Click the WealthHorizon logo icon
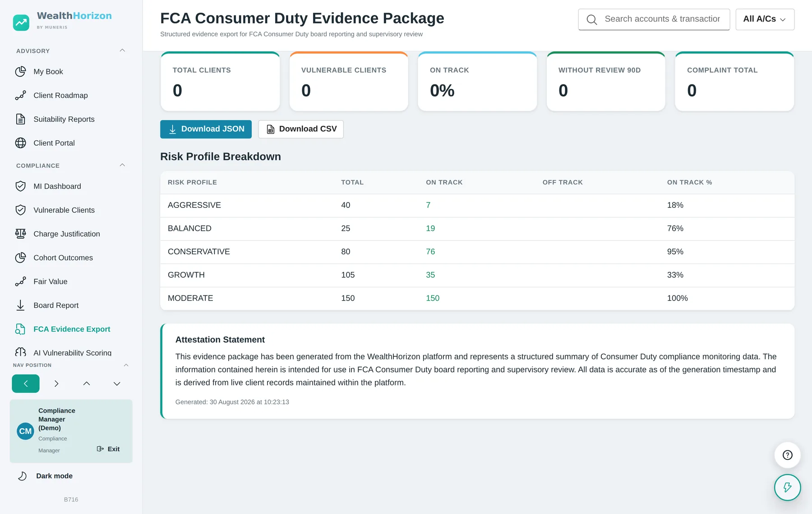812x514 pixels. tap(21, 23)
